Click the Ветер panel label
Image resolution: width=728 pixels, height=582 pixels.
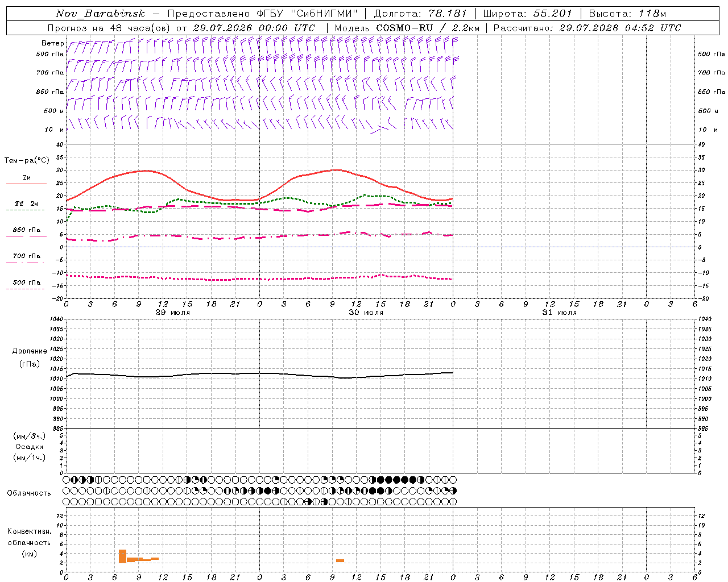pyautogui.click(x=52, y=43)
